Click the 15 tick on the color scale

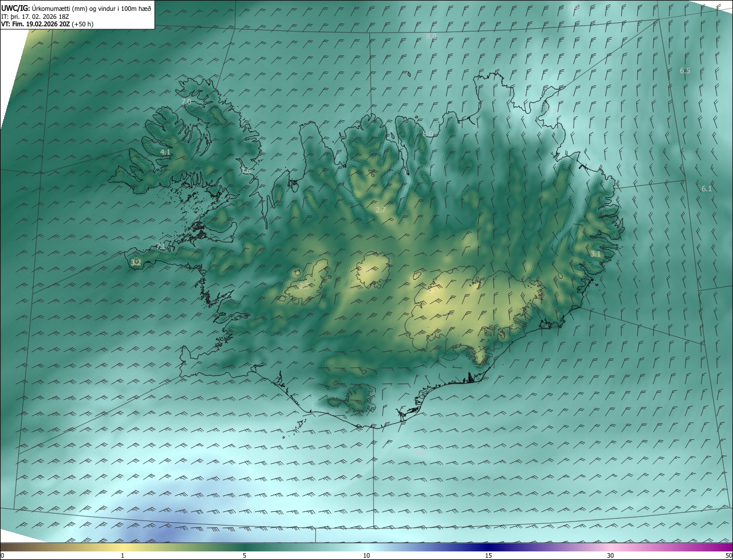[488, 555]
